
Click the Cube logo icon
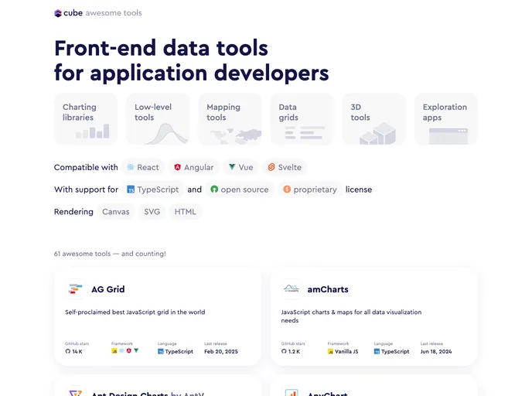click(x=58, y=13)
